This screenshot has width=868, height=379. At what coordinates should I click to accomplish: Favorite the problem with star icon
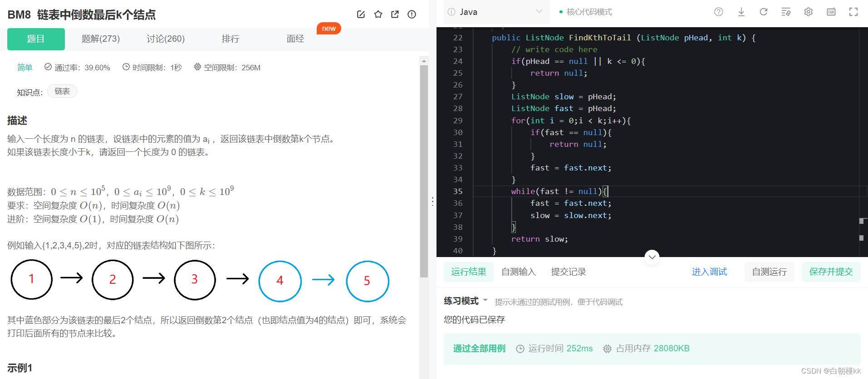click(x=378, y=15)
